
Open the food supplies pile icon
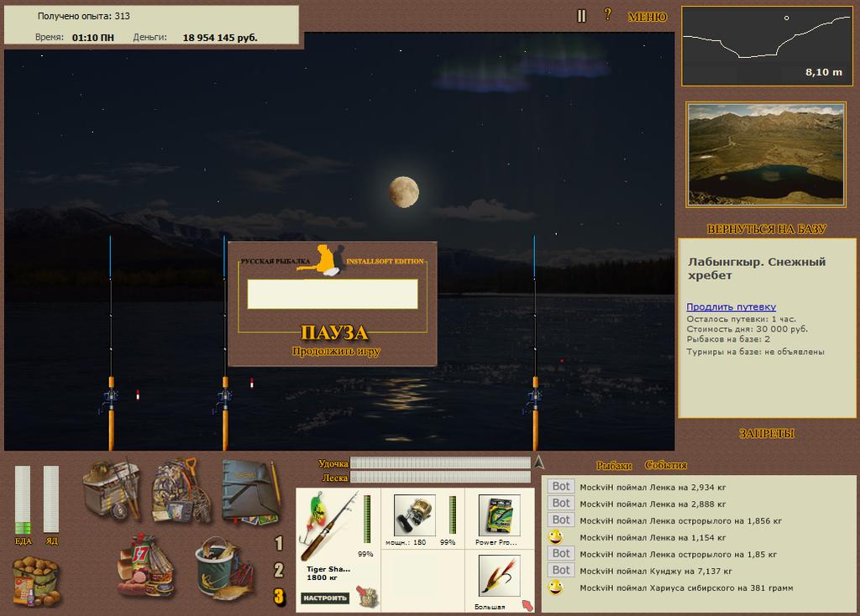145,566
